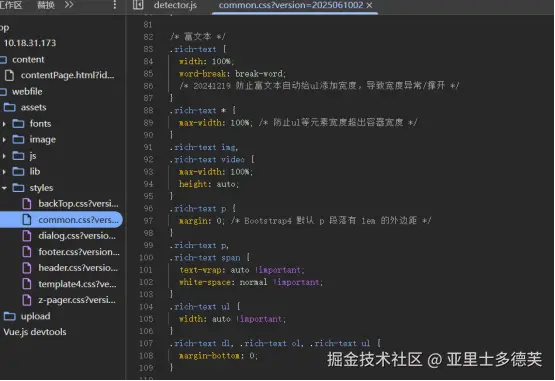Click the footer.css file icon

27,252
